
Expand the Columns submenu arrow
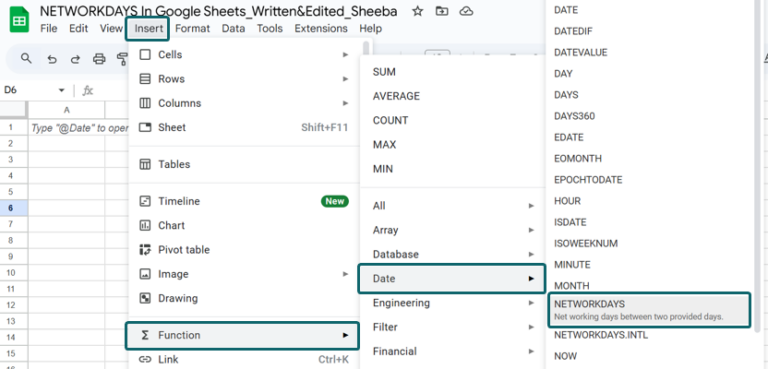tap(345, 103)
